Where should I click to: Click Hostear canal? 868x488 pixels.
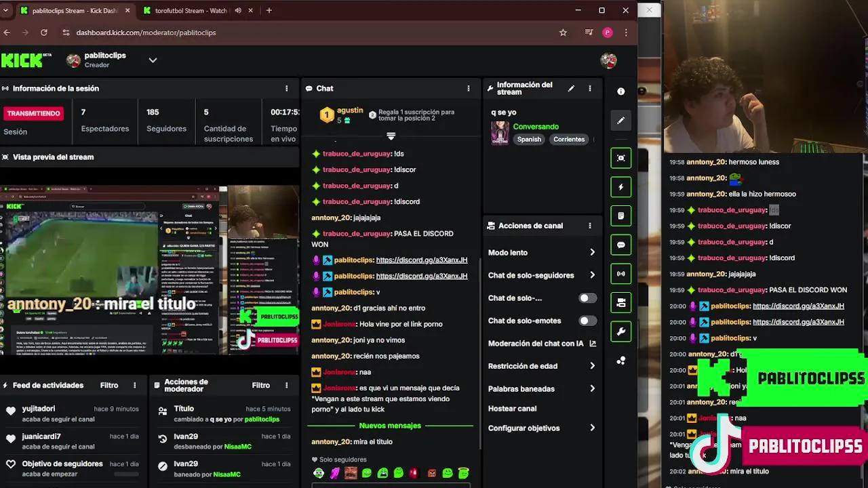tap(512, 409)
